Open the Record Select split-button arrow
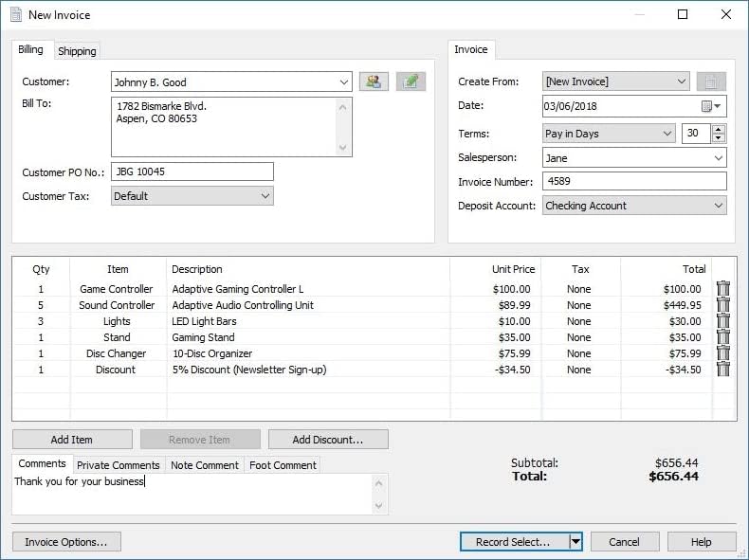The height and width of the screenshot is (560, 749). click(x=575, y=542)
